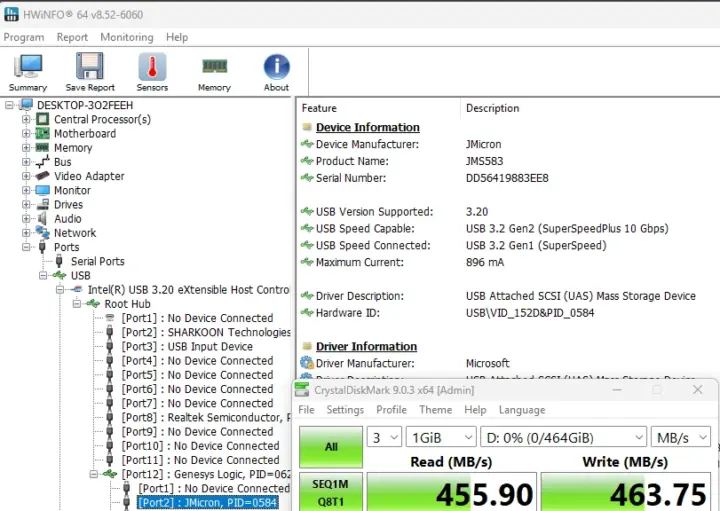Click the Hardware ID USB\VID_152D&PID_0584 value
The width and height of the screenshot is (720, 511).
pyautogui.click(x=530, y=313)
